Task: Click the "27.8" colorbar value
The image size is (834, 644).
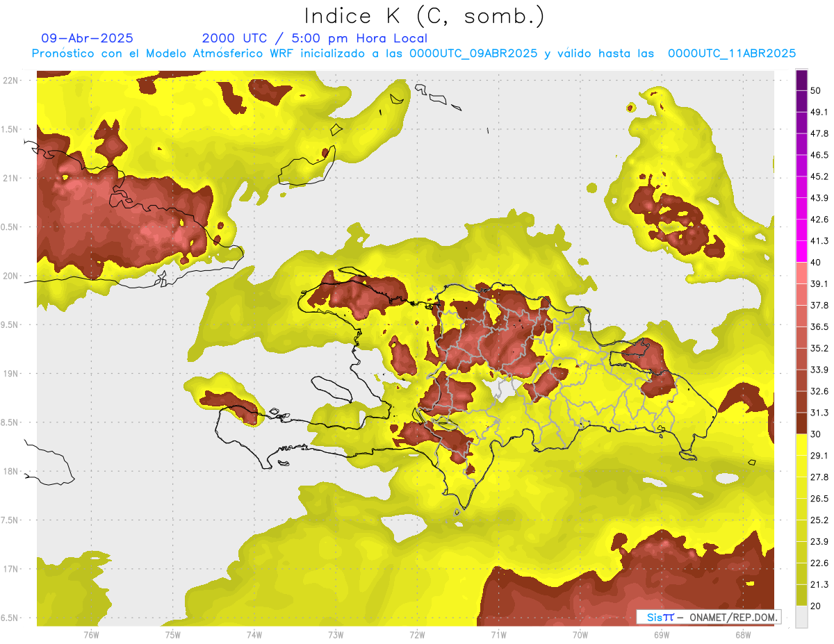Action: tap(819, 477)
